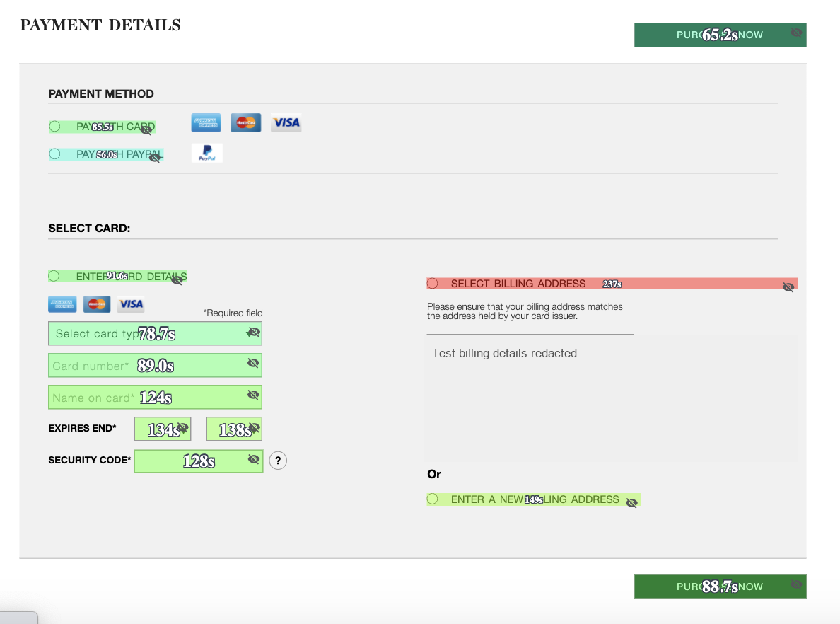This screenshot has height=624, width=840.
Task: Toggle the eye icon on Select Billing Address row
Action: tap(788, 287)
